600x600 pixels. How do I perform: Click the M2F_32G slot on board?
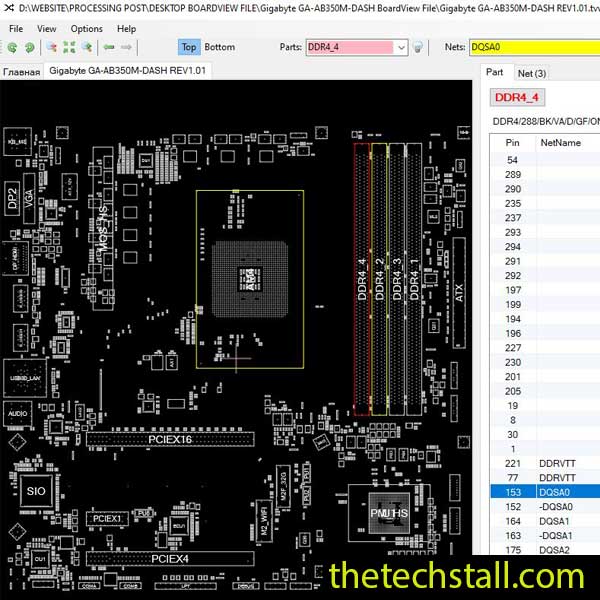click(283, 487)
